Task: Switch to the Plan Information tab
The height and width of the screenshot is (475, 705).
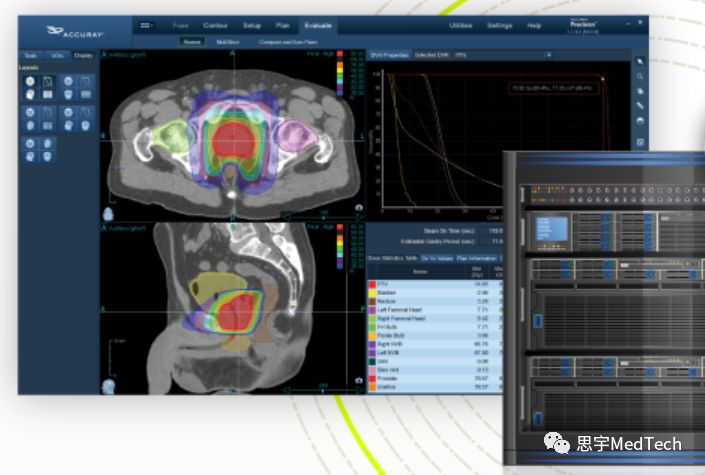Action: coord(476,258)
